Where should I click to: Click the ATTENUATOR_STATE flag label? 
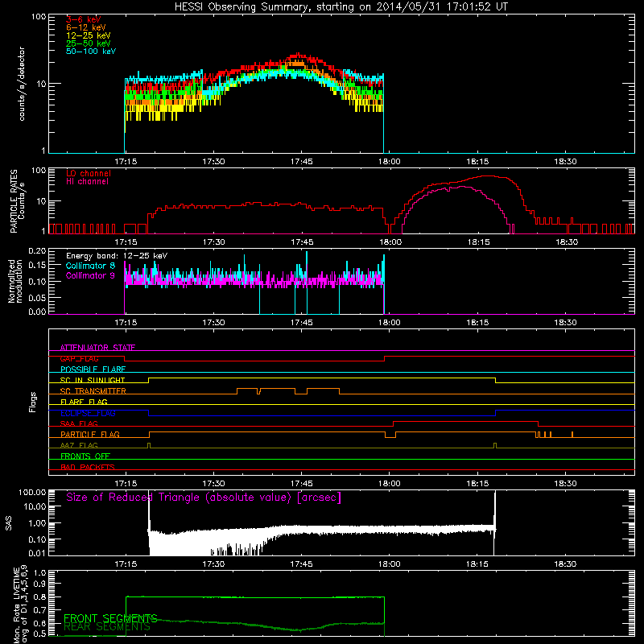97,348
